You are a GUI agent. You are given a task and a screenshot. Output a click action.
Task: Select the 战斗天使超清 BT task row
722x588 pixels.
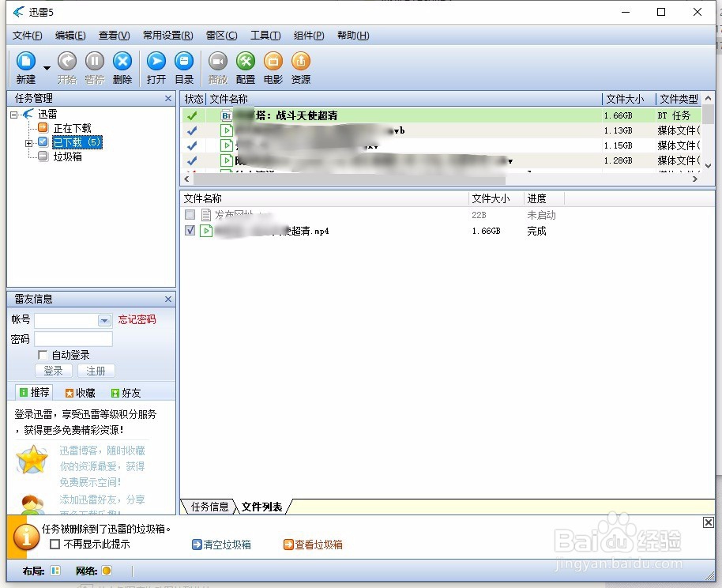tap(441, 115)
